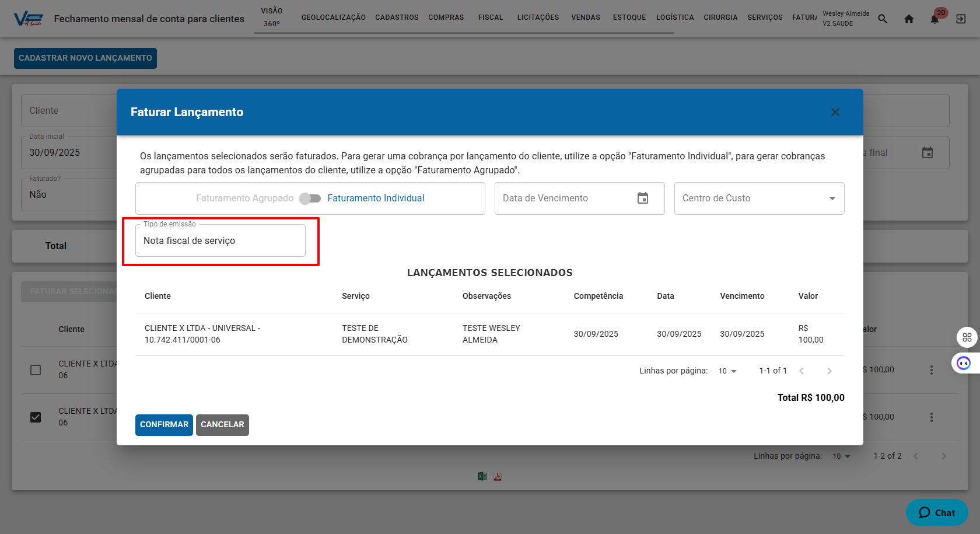Screen dimensions: 980x534
Task: Open the Chat widget
Action: click(937, 512)
